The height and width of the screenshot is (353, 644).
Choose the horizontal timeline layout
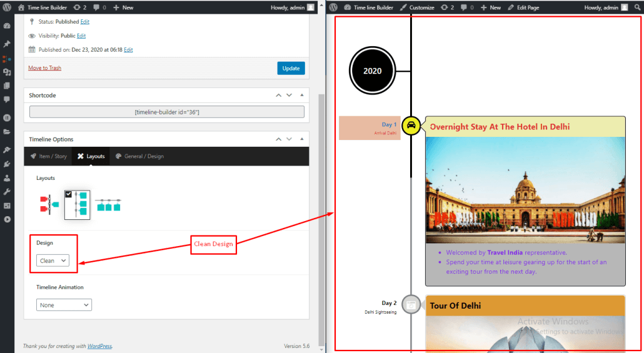click(x=108, y=205)
